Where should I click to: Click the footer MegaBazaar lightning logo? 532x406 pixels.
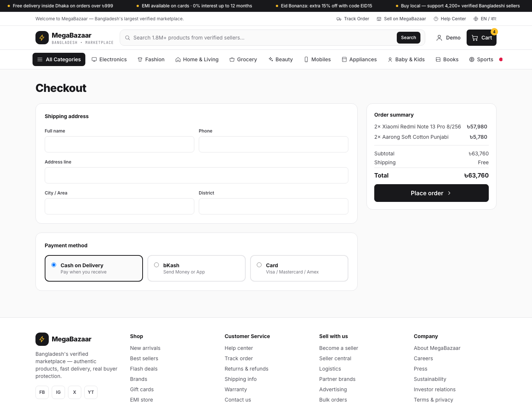(x=42, y=339)
